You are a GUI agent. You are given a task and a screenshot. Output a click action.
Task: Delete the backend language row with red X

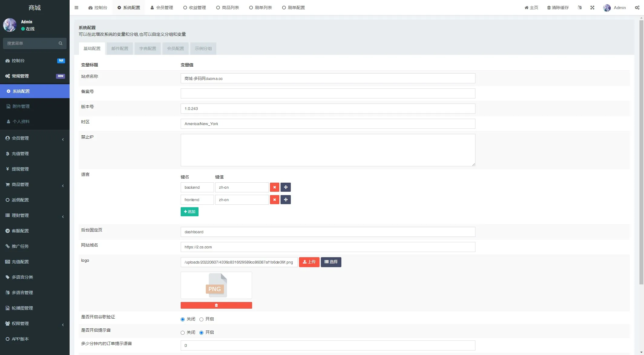[274, 187]
